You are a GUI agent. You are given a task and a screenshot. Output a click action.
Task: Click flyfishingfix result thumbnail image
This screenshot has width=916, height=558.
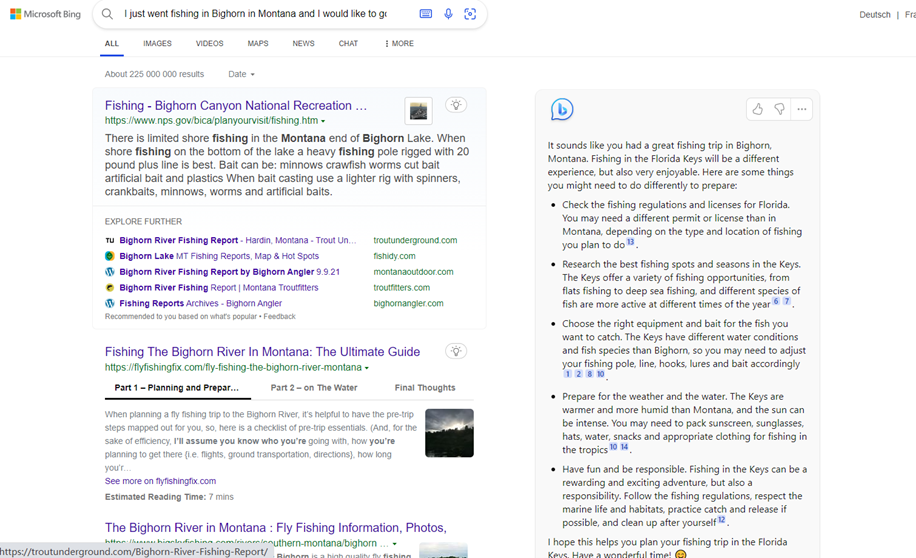click(449, 433)
